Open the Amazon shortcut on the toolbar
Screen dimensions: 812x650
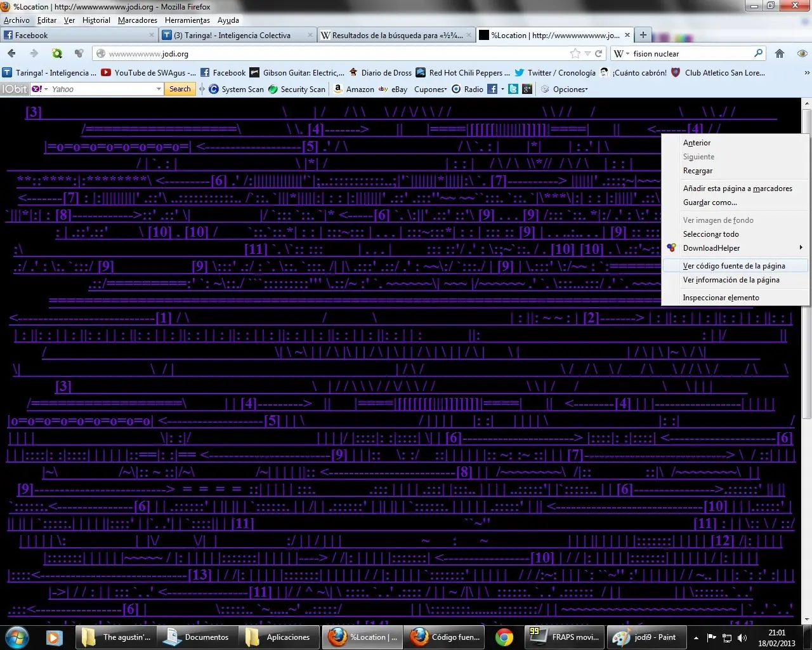click(353, 89)
